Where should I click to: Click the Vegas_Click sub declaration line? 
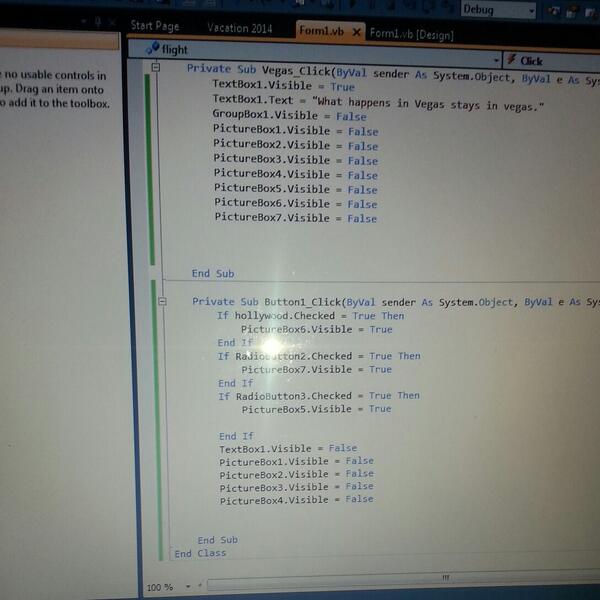(393, 74)
